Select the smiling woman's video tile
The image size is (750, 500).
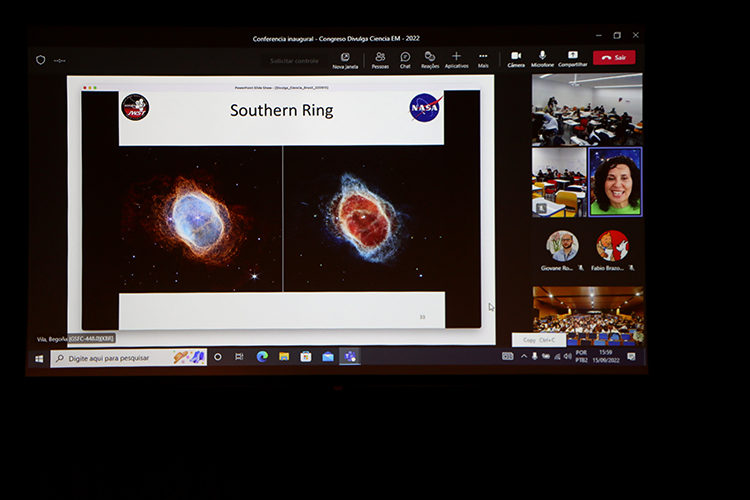point(615,182)
